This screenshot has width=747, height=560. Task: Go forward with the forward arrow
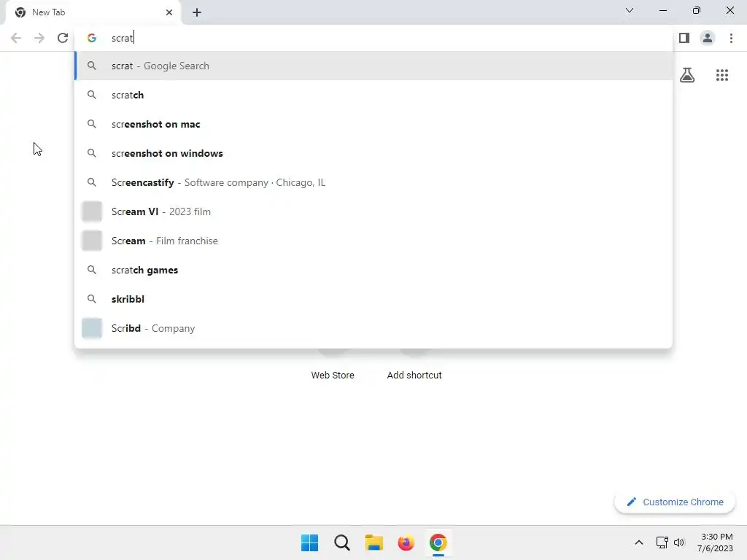tap(39, 38)
